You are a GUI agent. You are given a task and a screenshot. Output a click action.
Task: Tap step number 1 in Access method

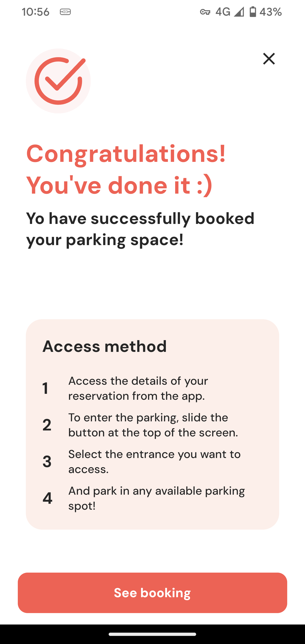(45, 388)
